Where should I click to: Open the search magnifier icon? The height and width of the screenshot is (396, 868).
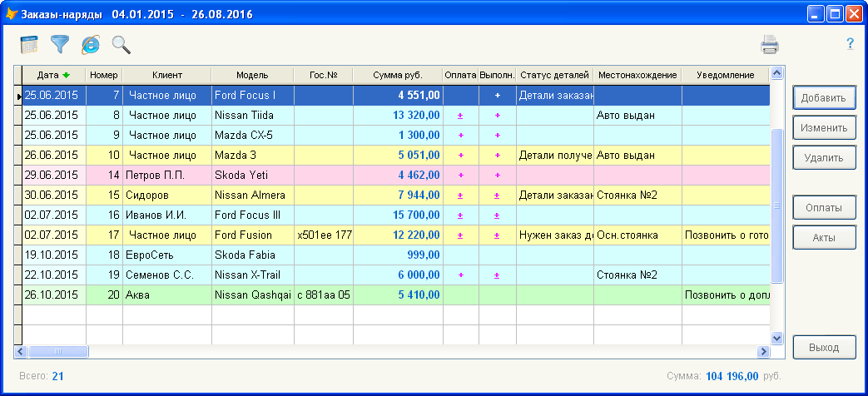coord(122,44)
